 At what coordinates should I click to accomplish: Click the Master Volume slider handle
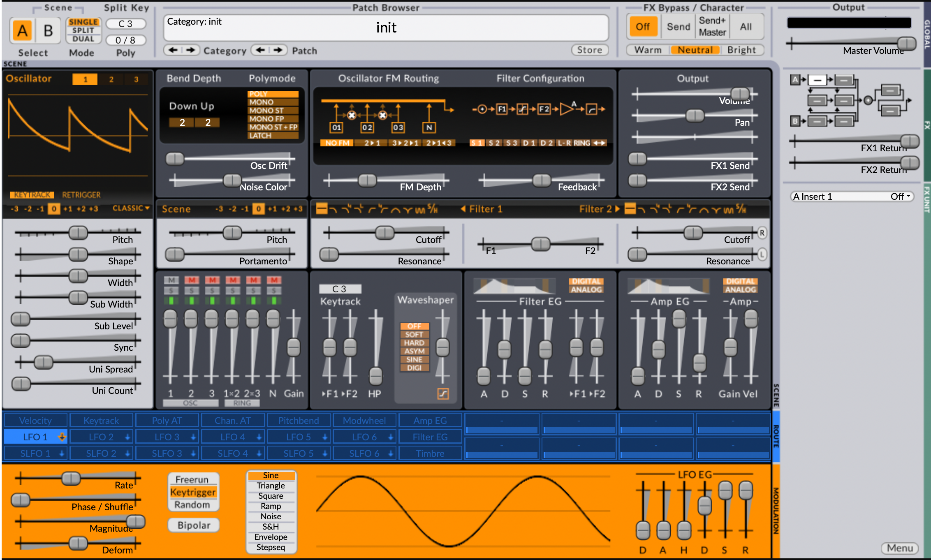click(906, 44)
